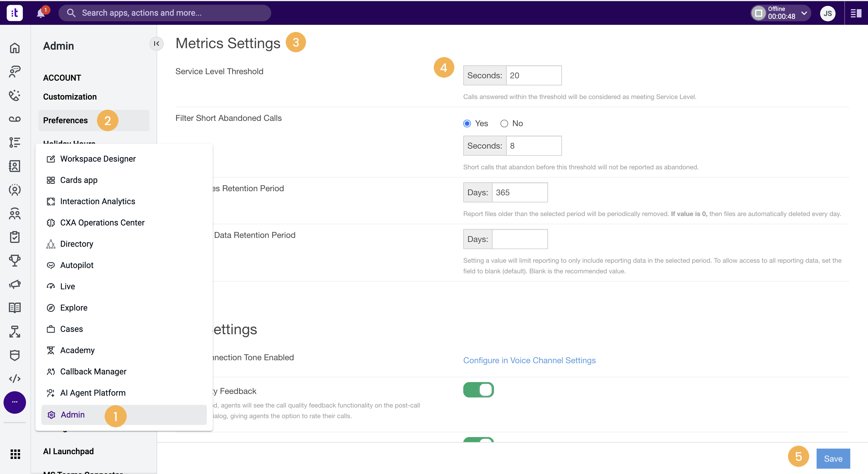Viewport: 868px width, 474px height.
Task: Toggle the Call Quality Feedback switch
Action: coord(479,390)
